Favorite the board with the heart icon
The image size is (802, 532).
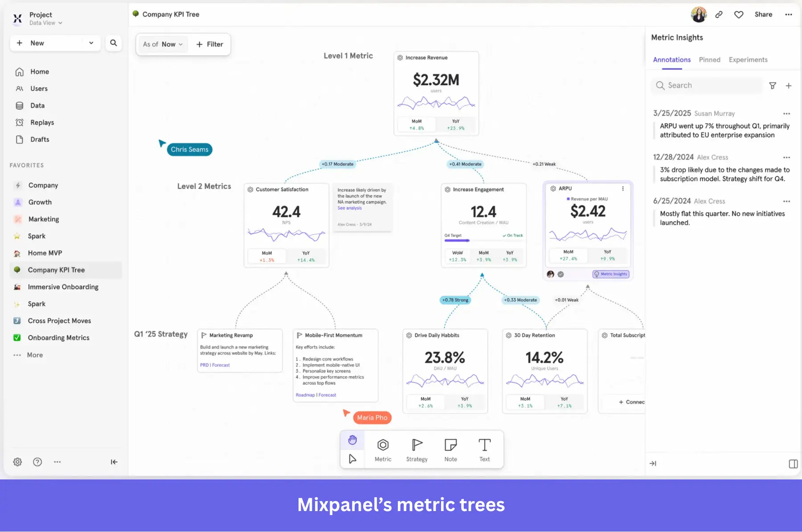(738, 14)
